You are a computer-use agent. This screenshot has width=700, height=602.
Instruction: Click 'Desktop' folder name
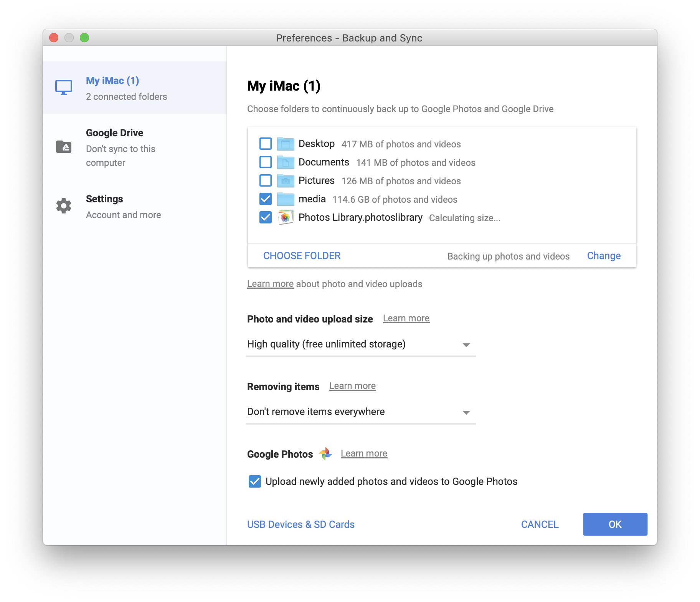[x=317, y=144]
